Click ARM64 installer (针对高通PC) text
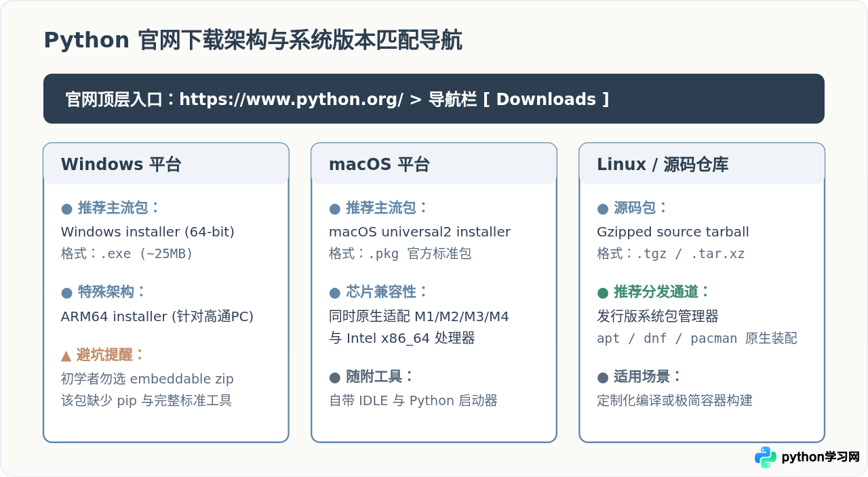The width and height of the screenshot is (868, 477). click(157, 316)
